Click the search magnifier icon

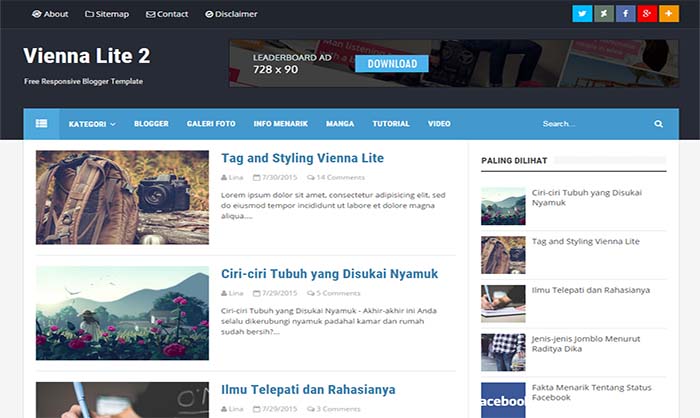click(x=658, y=124)
